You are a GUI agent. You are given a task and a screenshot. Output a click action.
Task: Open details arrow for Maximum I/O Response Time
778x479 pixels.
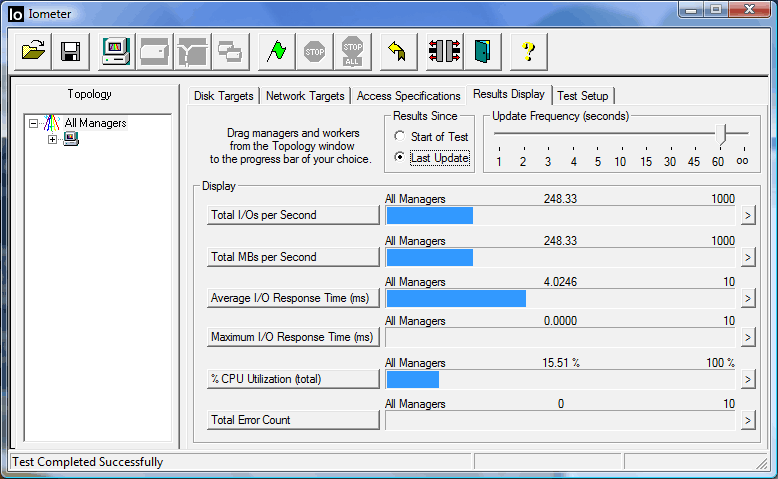748,338
